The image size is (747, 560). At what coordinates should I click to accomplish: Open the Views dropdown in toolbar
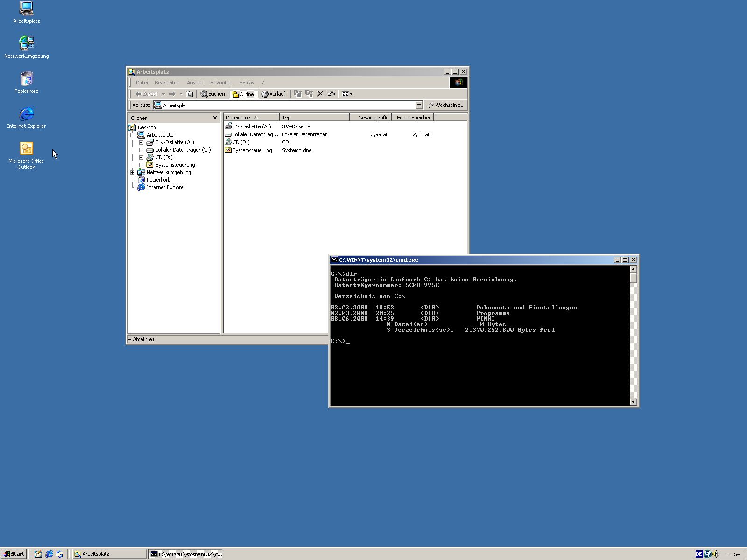point(347,94)
